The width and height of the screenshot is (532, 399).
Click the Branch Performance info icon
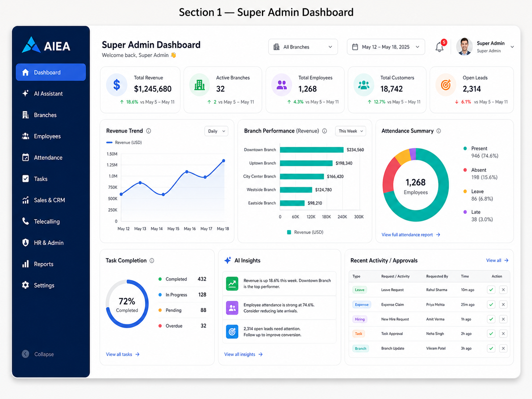(x=324, y=131)
